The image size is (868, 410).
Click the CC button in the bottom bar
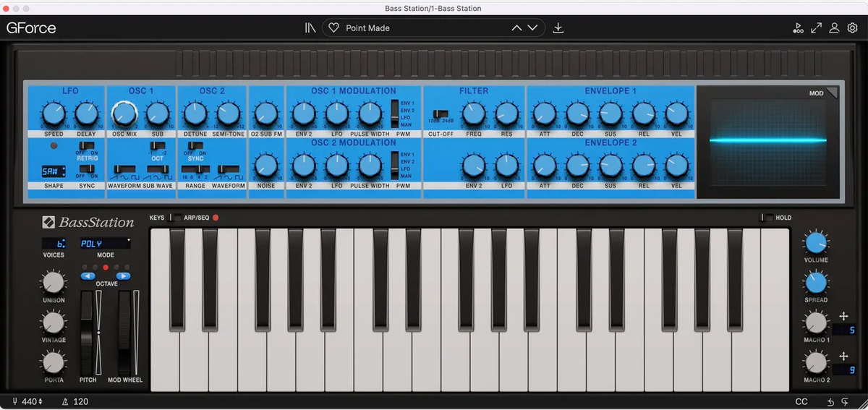801,401
